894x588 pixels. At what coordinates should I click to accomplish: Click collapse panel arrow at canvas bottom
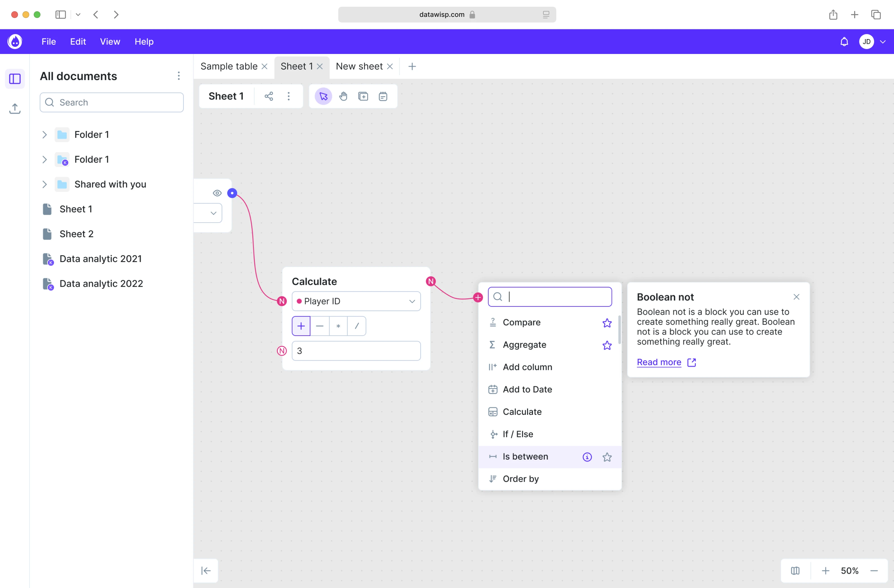point(206,570)
